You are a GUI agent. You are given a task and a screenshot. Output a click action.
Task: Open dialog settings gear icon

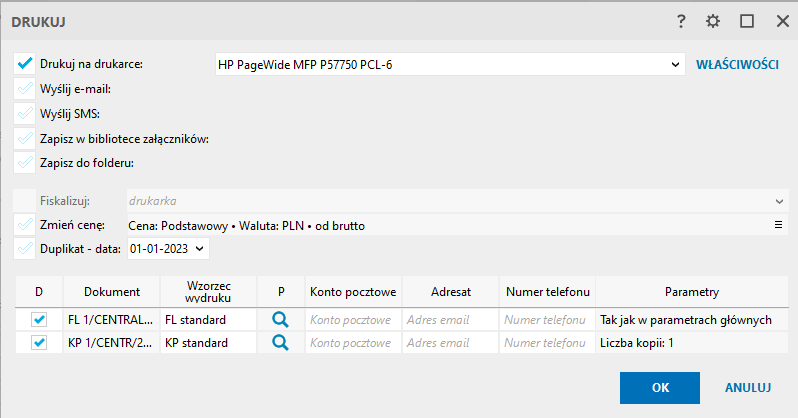(713, 20)
